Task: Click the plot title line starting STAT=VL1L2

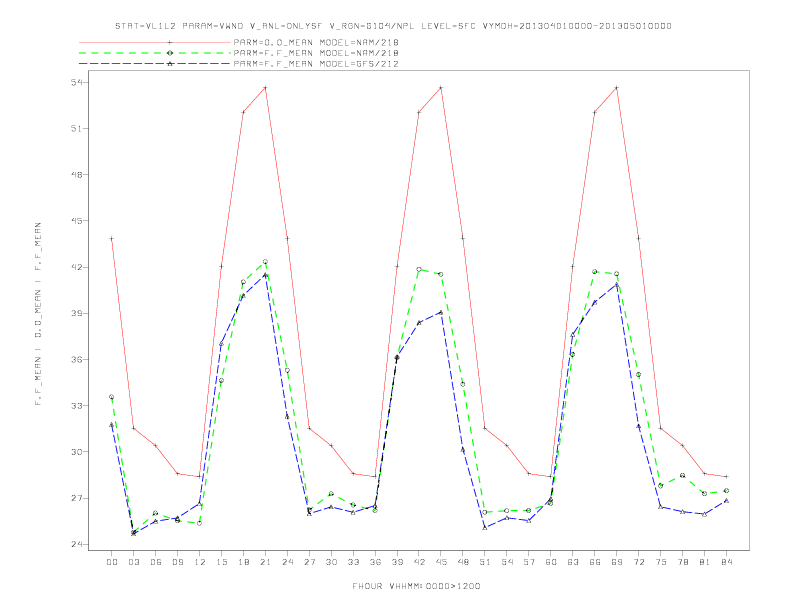Action: (393, 26)
